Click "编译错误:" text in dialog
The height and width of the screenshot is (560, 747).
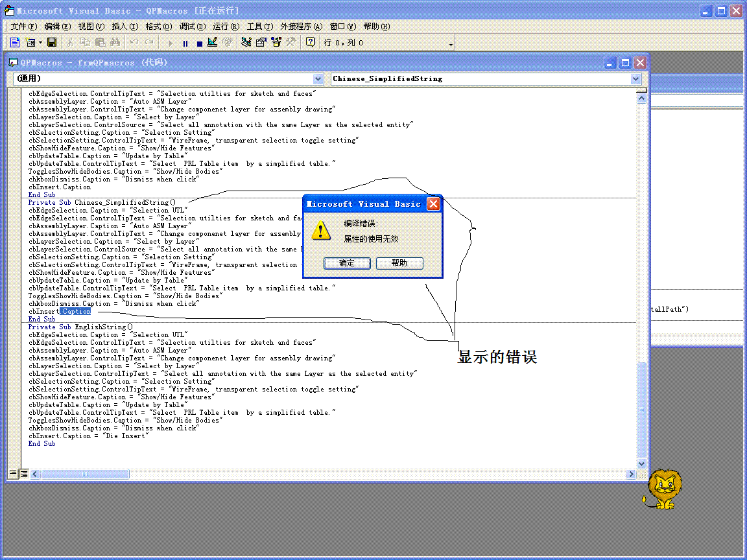(361, 224)
